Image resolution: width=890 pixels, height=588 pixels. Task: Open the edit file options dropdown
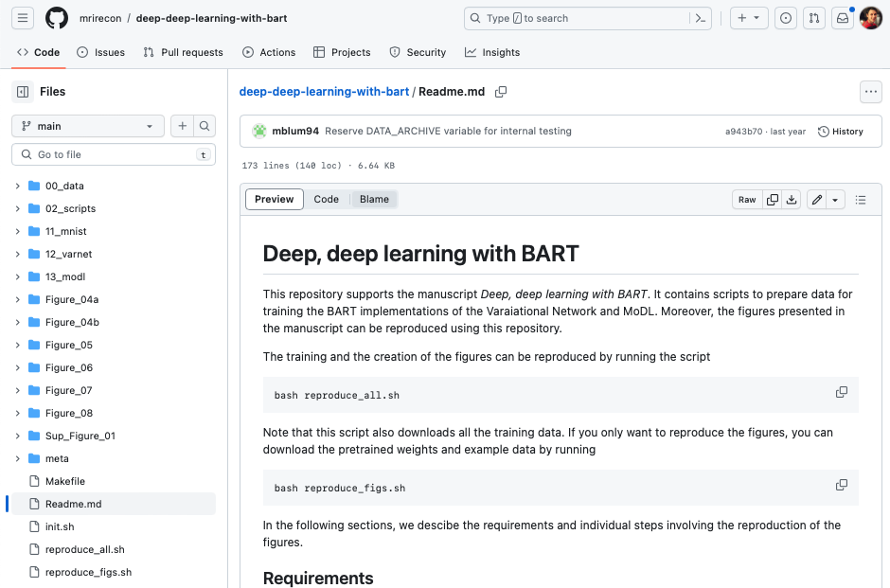tap(835, 200)
